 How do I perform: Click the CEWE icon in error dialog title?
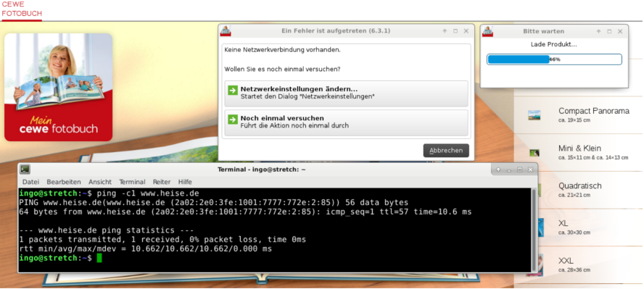point(226,30)
